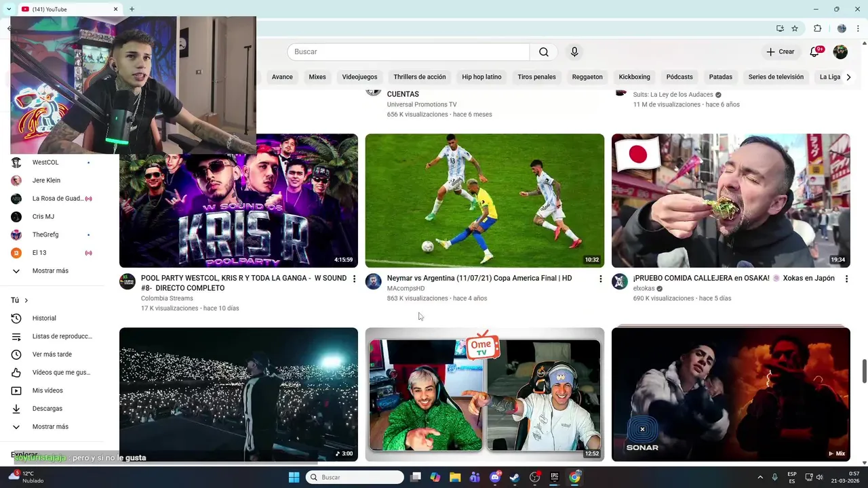Screen dimensions: 868x488
Task: Open Neymar vs Argentina video title
Action: 479,279
